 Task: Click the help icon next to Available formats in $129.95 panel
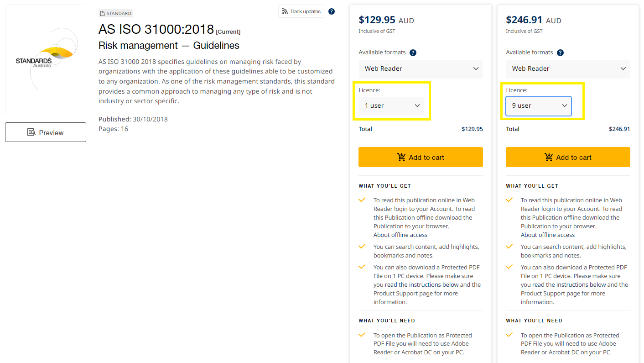[413, 53]
